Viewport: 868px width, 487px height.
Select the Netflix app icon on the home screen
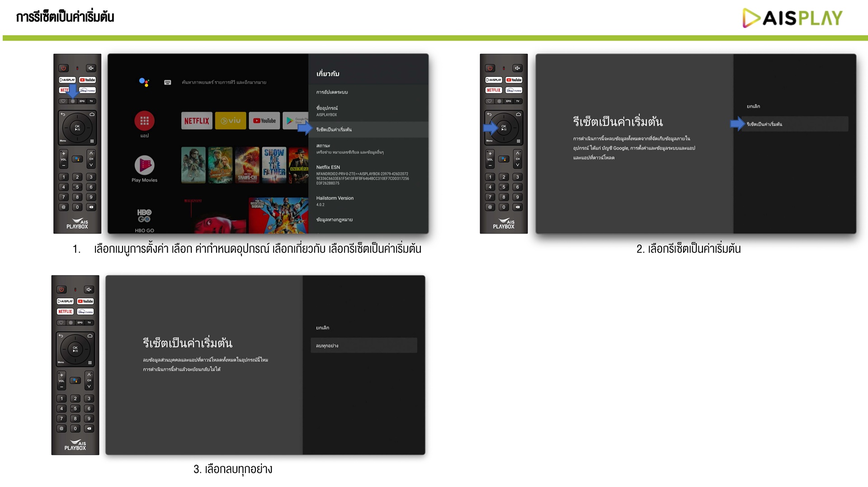tap(197, 121)
